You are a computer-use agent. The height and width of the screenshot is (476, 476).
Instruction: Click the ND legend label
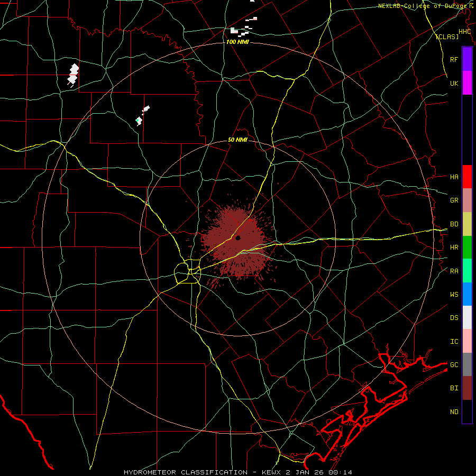[454, 412]
